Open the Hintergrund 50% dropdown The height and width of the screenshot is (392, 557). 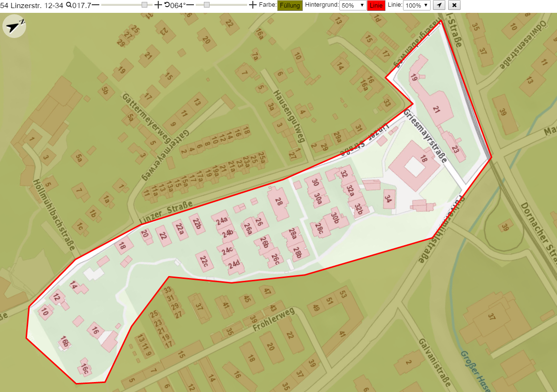(353, 5)
